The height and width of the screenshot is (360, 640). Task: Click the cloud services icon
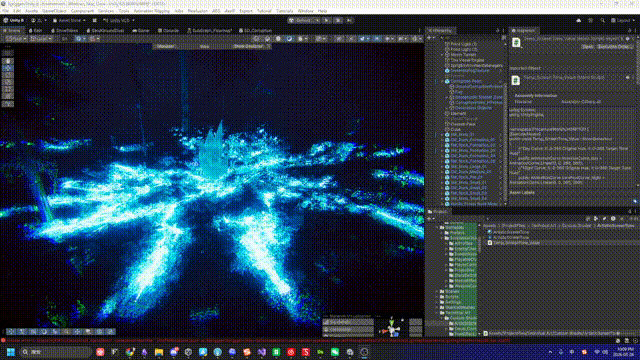(578, 20)
